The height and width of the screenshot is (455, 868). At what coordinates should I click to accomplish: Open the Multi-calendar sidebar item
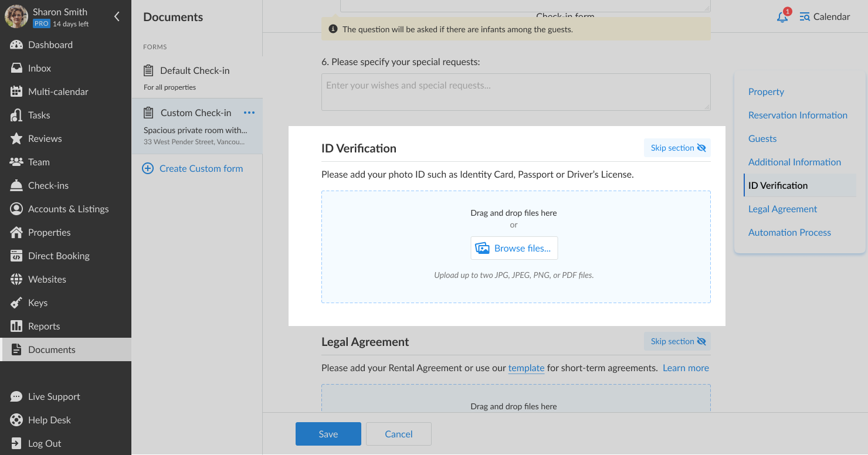[x=57, y=91]
